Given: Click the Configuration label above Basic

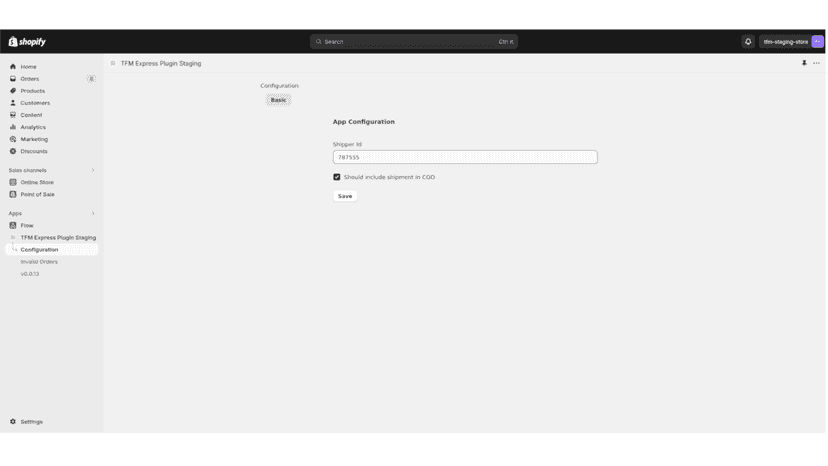Looking at the screenshot, I should [x=279, y=86].
